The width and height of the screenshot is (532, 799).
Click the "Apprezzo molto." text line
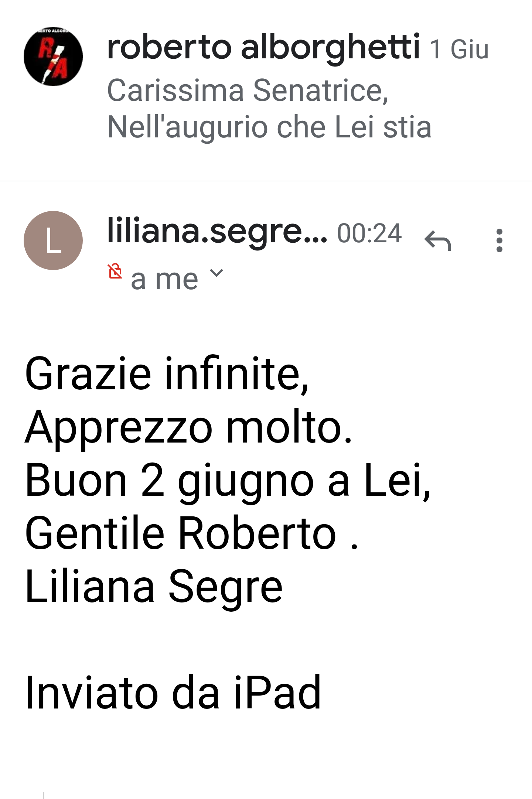(188, 427)
